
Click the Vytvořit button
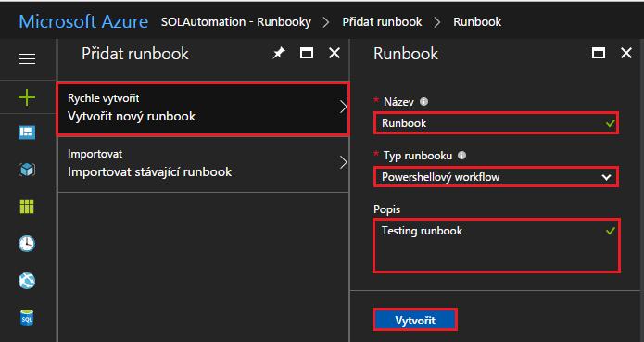point(415,320)
